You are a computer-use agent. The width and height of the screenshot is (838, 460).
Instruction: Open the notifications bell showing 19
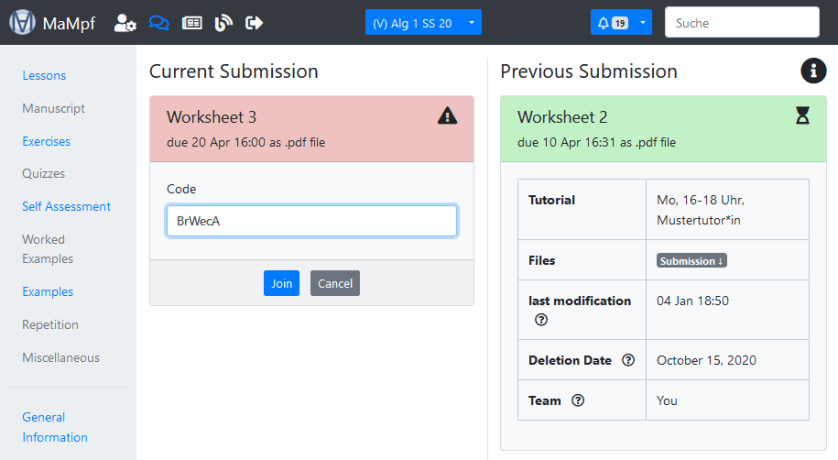click(611, 22)
